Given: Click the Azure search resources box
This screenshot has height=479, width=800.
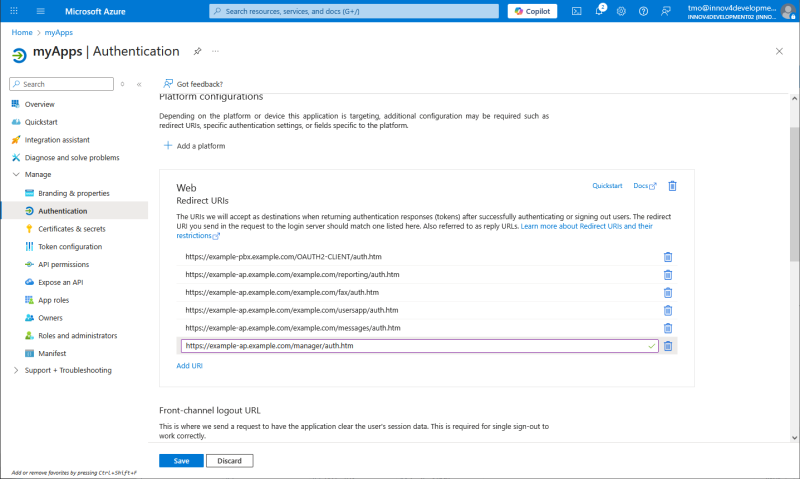Looking at the screenshot, I should point(355,11).
